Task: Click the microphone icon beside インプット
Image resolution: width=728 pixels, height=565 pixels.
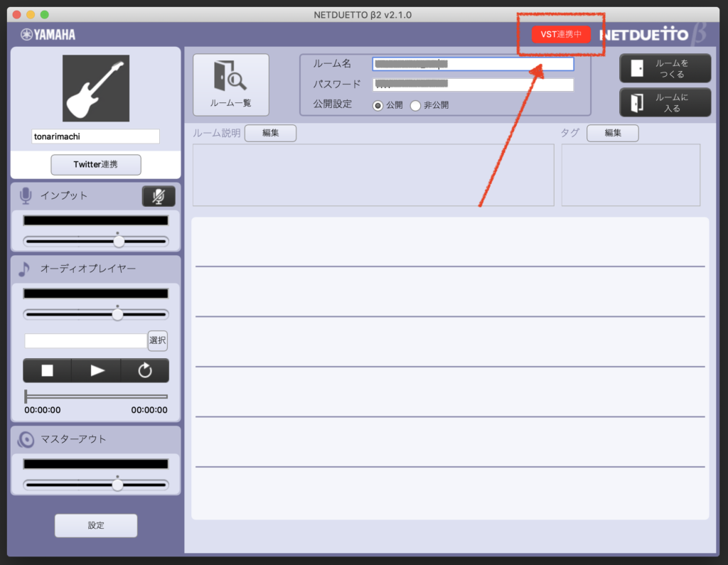Action: pyautogui.click(x=26, y=195)
